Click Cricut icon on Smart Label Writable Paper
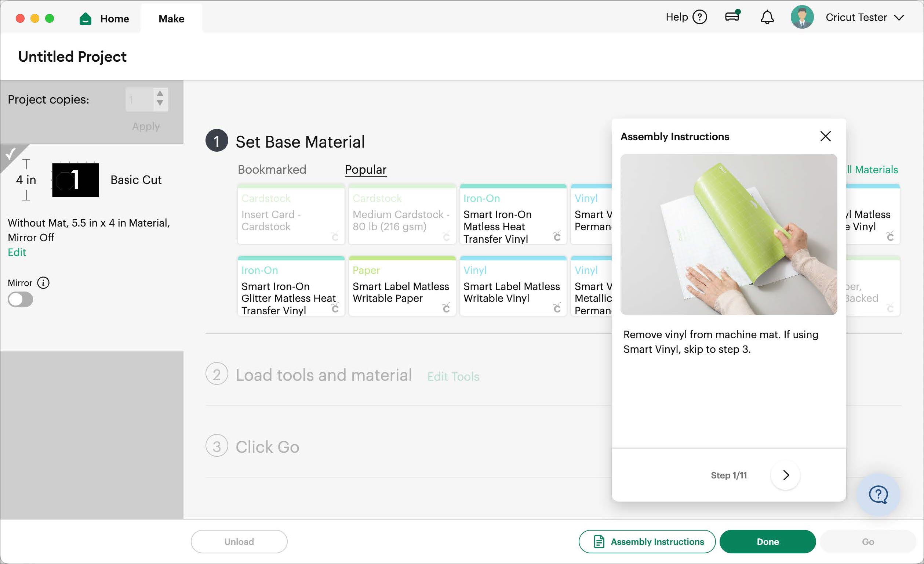This screenshot has width=924, height=564. [x=446, y=308]
